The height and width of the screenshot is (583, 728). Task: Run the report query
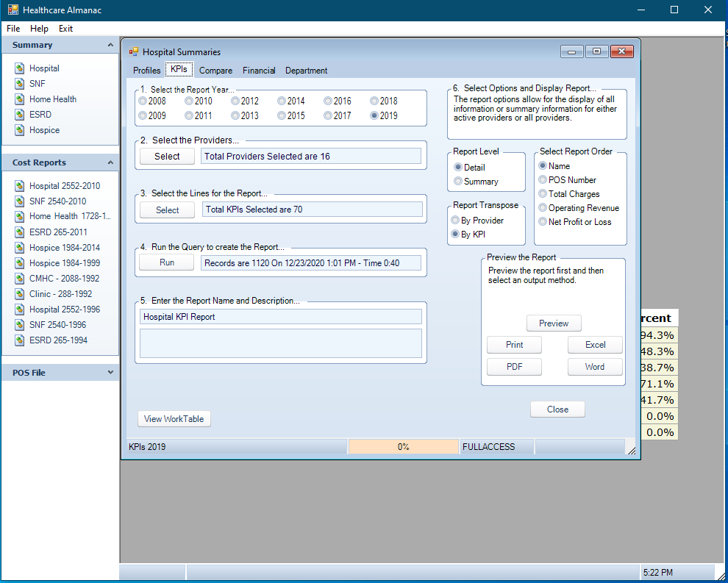pos(166,262)
